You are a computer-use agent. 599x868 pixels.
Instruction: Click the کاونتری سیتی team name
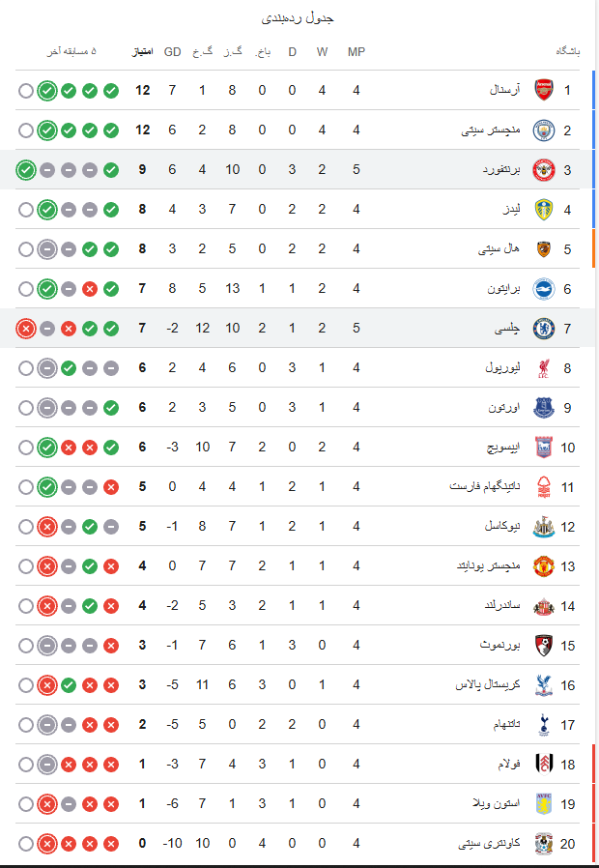coord(490,844)
